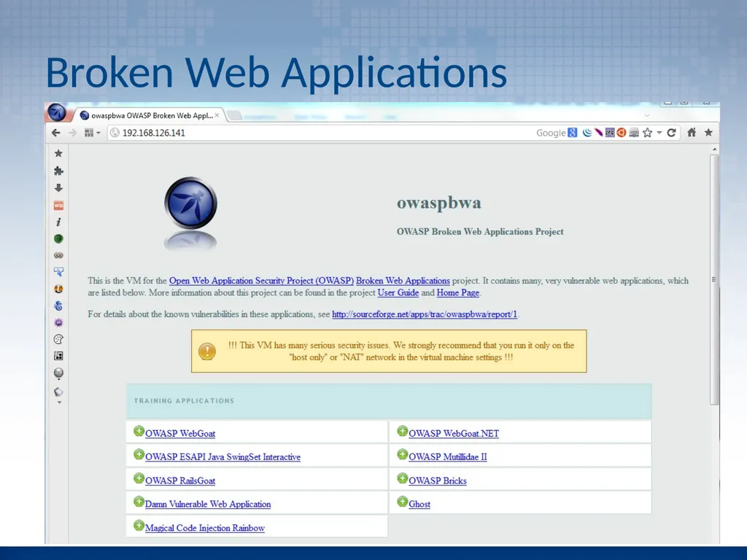Open the Home Page link
The width and height of the screenshot is (747, 560).
(x=458, y=292)
